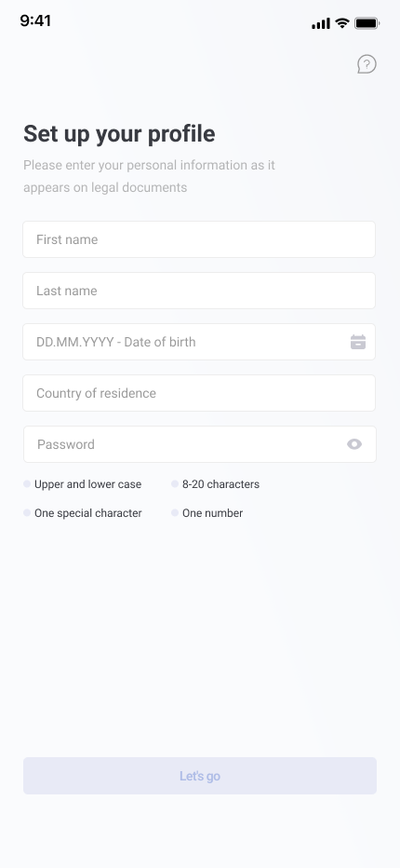Click the dot beside One special character
The width and height of the screenshot is (400, 868).
27,512
